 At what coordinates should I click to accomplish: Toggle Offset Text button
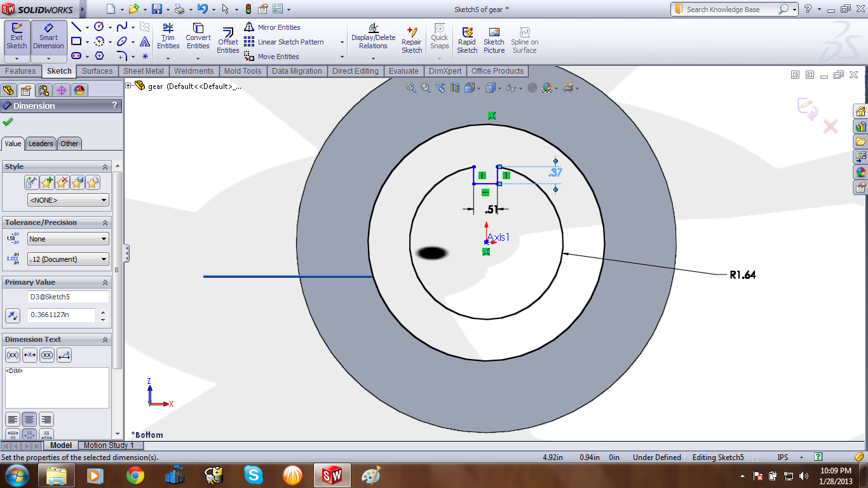(x=64, y=355)
